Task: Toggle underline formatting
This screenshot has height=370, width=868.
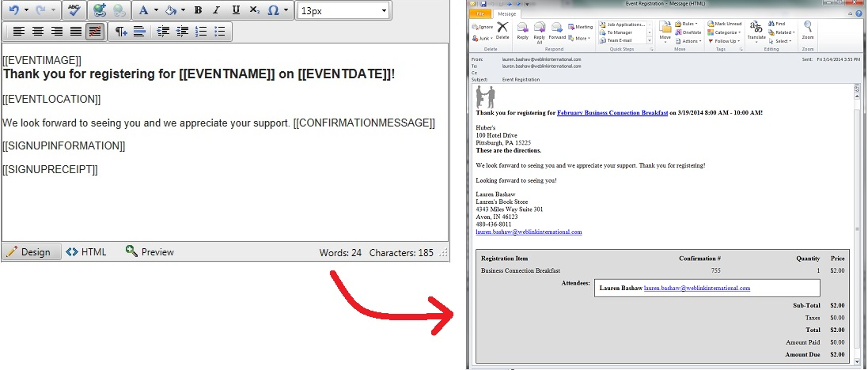Action: (236, 10)
